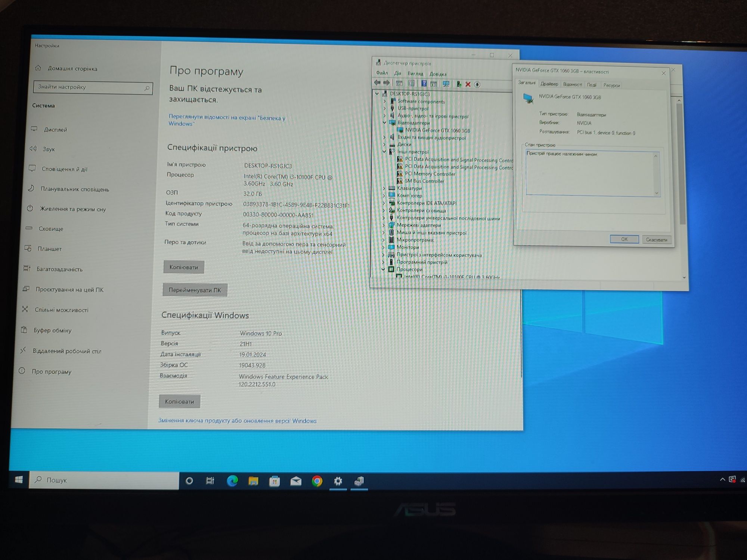Open Microsoft Edge from the taskbar
Image resolution: width=747 pixels, height=560 pixels.
(x=232, y=481)
